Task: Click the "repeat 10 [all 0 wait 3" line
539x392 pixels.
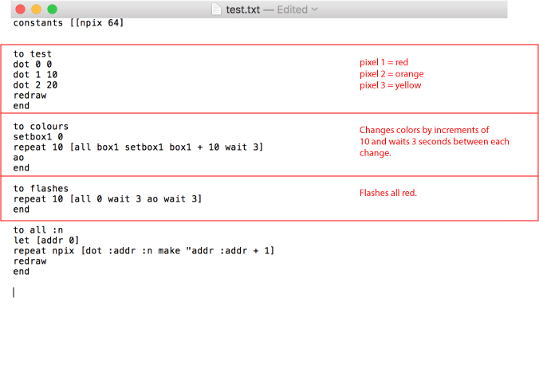Action: (x=108, y=199)
